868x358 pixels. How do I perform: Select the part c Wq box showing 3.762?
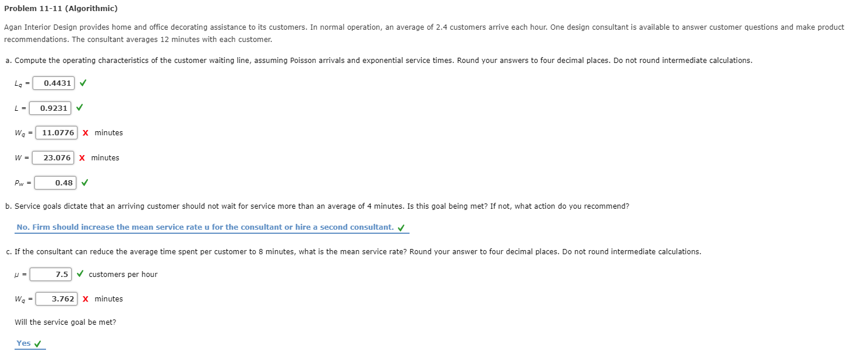pos(57,299)
